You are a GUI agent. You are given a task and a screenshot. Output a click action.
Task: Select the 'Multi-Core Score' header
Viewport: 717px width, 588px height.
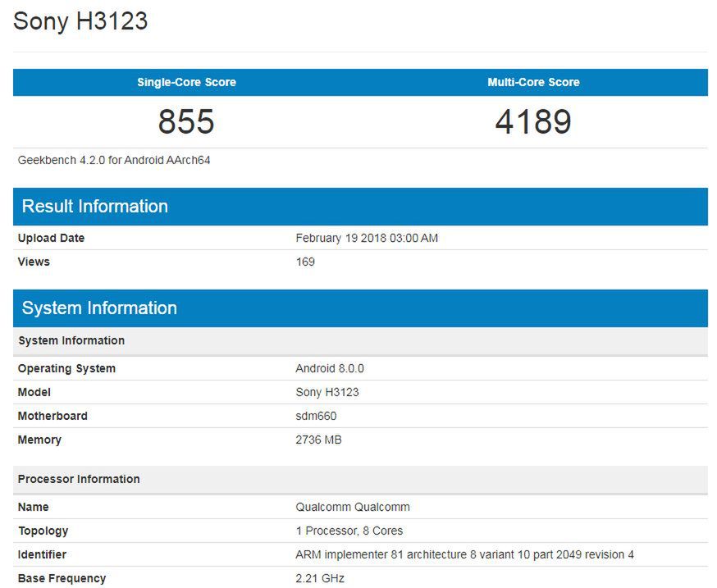pyautogui.click(x=533, y=82)
